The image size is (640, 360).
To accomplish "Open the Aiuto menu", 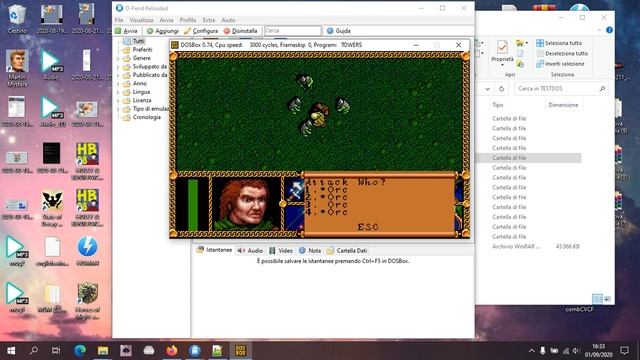I will 228,20.
